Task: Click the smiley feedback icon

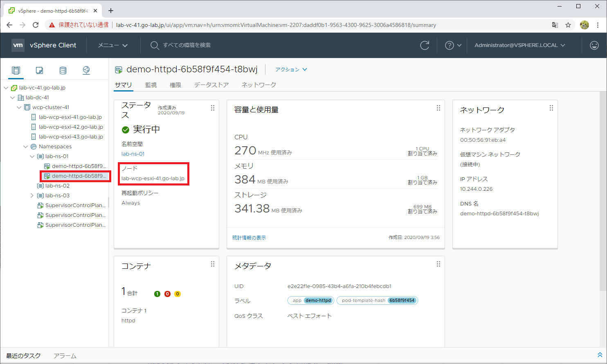Action: coord(594,45)
